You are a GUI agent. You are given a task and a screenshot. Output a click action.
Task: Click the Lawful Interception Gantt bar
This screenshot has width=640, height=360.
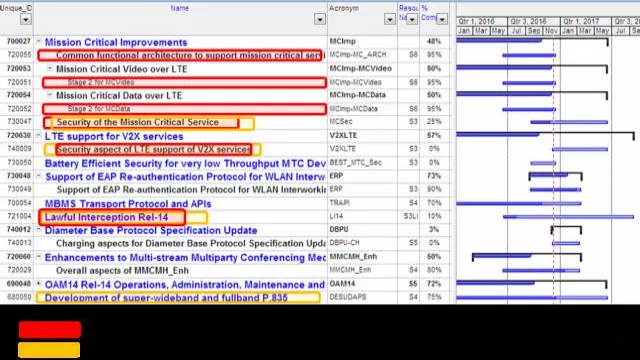coord(568,217)
